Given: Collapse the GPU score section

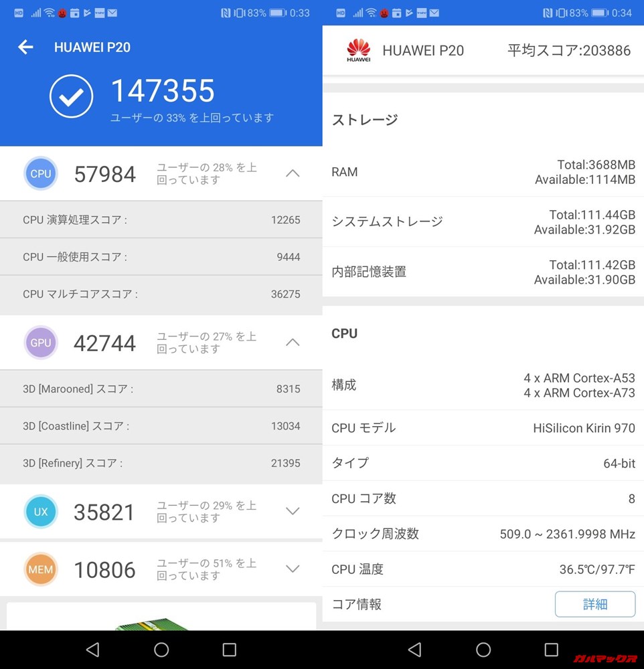Looking at the screenshot, I should (293, 342).
